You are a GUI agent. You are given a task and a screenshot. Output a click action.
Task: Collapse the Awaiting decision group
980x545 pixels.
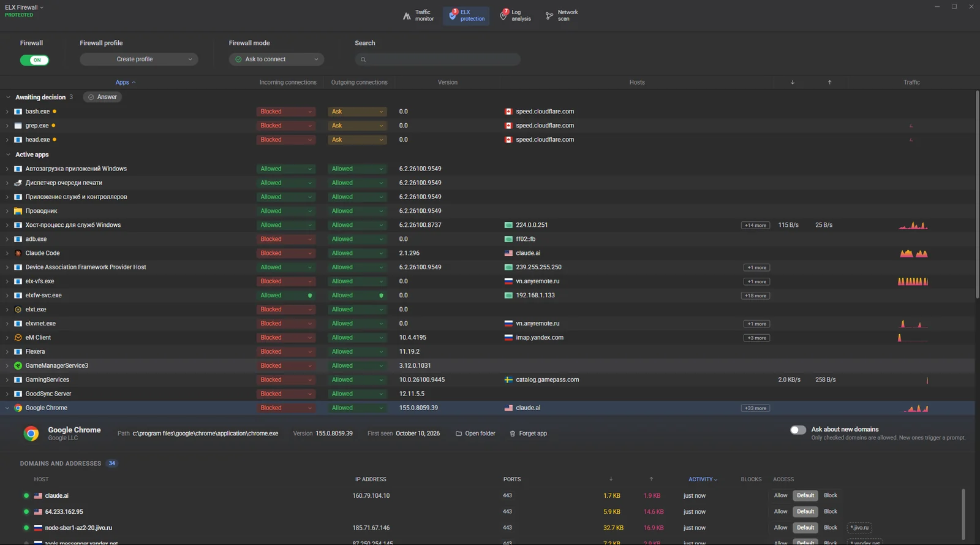tap(8, 97)
